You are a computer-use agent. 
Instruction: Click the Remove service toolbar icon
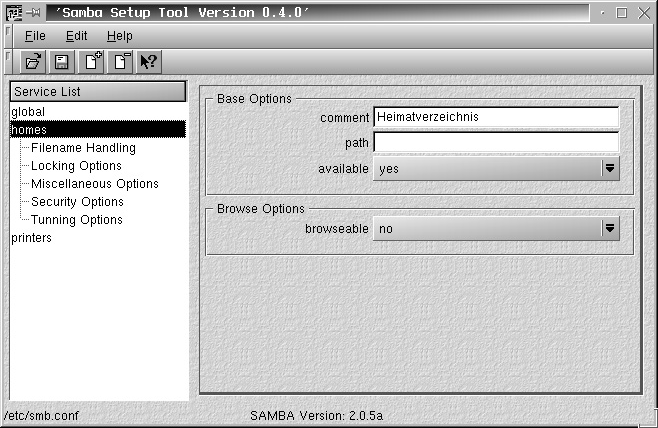(121, 62)
